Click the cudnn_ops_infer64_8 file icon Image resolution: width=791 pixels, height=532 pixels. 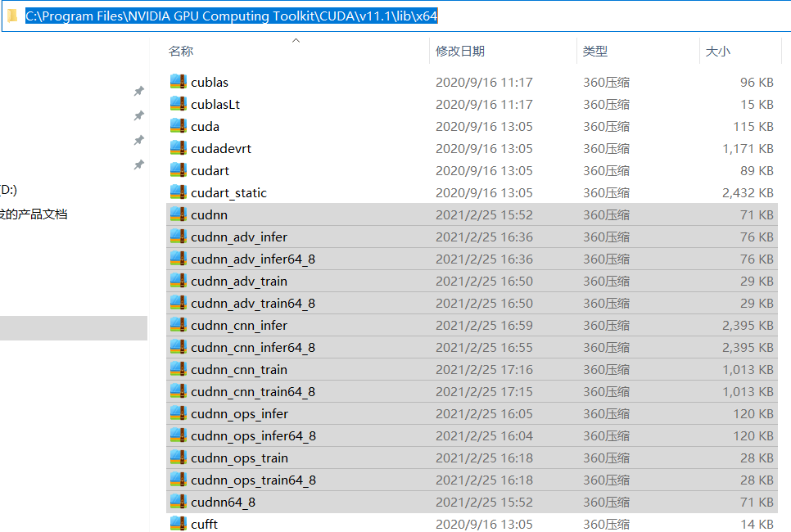pyautogui.click(x=179, y=435)
